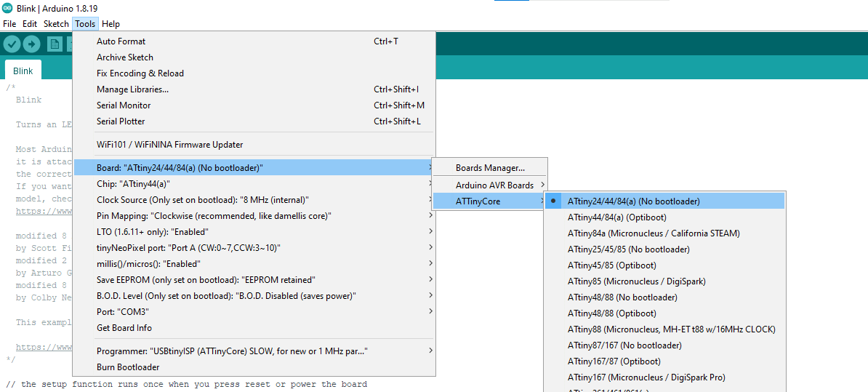Open Manage Libraries...
Image resolution: width=868 pixels, height=392 pixels.
pos(254,89)
